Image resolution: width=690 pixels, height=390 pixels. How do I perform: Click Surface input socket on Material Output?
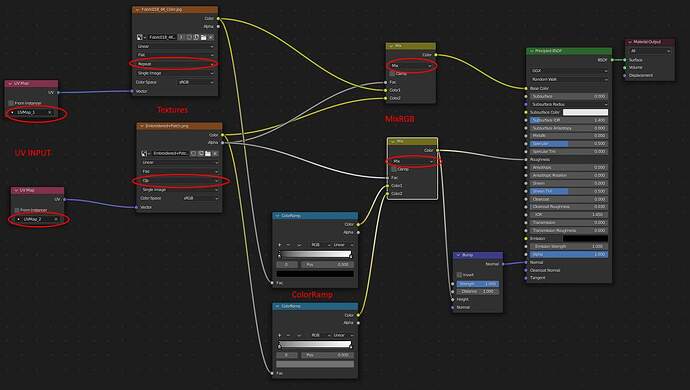pyautogui.click(x=625, y=60)
